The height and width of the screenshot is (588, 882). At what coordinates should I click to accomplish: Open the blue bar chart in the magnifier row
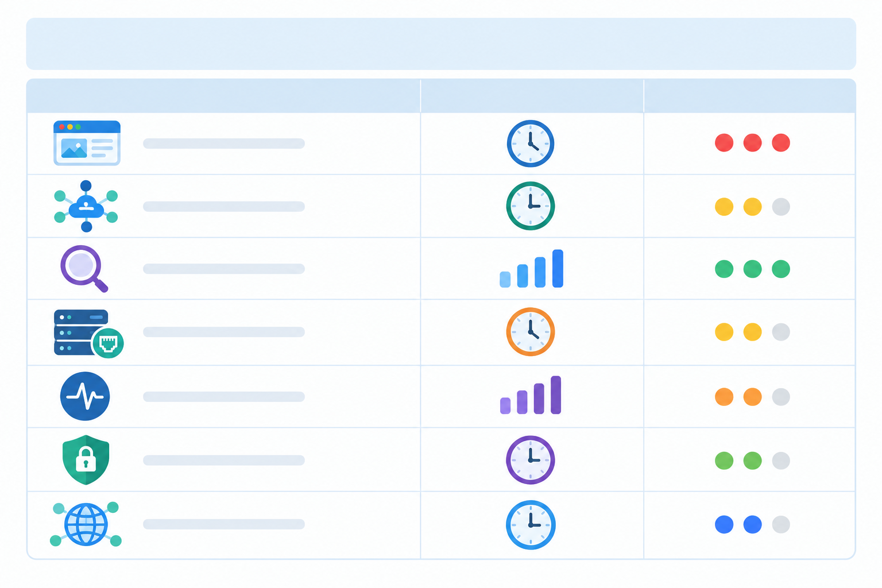531,269
